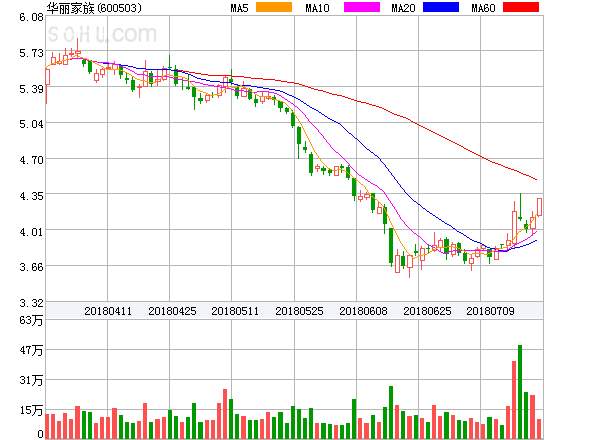Screen dimensions: 600x440
Task: Click the 6.08 price axis label
Action: click(x=31, y=17)
